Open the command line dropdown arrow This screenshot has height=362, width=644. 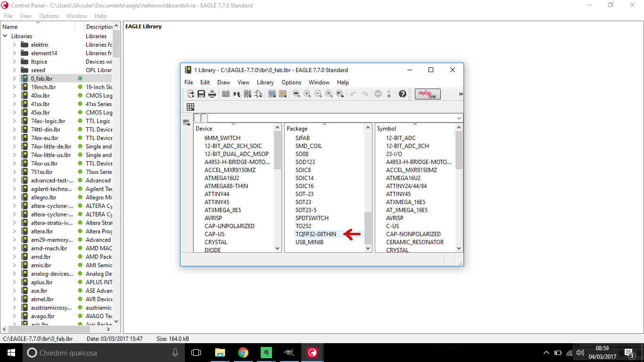tap(459, 118)
